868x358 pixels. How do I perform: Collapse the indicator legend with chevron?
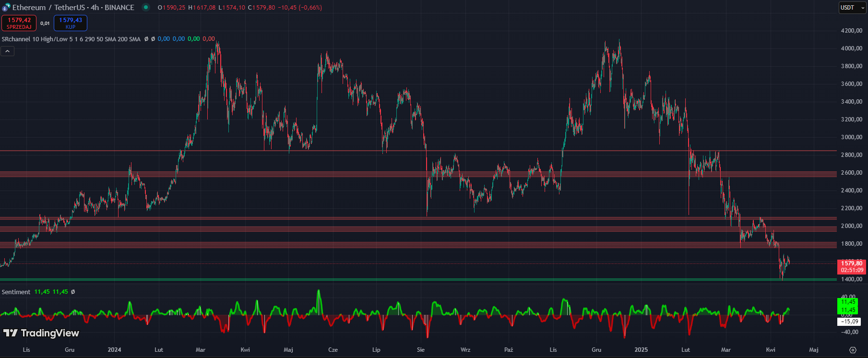pyautogui.click(x=7, y=51)
